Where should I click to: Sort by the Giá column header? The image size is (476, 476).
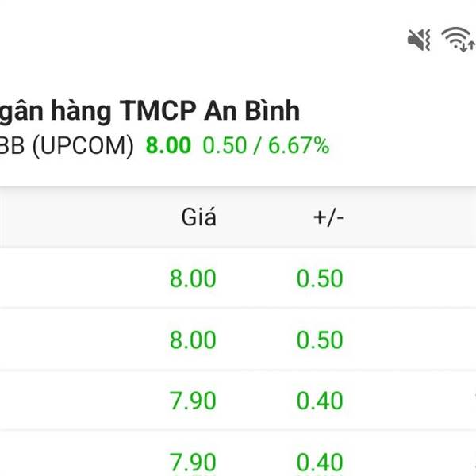click(199, 217)
